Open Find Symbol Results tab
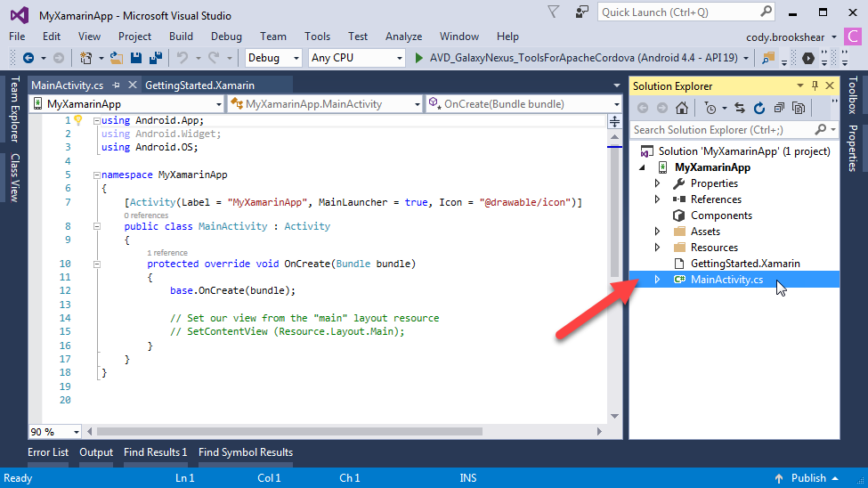 pyautogui.click(x=246, y=452)
